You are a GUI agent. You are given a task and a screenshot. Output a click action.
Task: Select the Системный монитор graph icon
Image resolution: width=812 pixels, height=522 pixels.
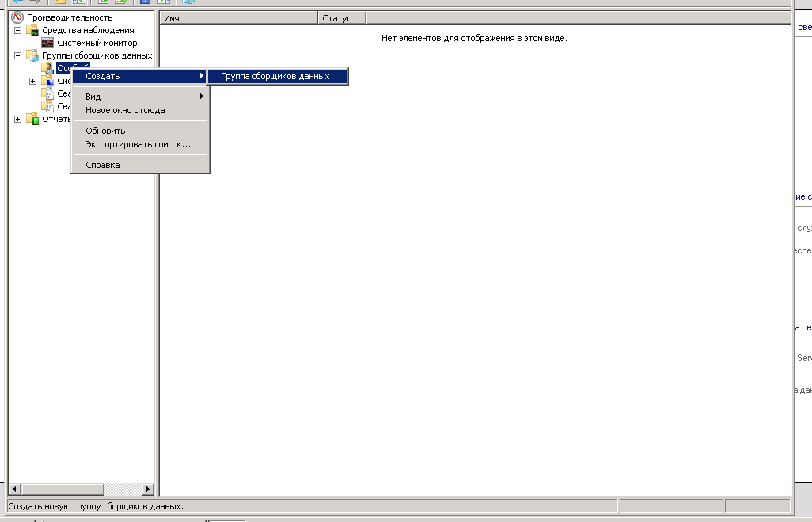47,43
